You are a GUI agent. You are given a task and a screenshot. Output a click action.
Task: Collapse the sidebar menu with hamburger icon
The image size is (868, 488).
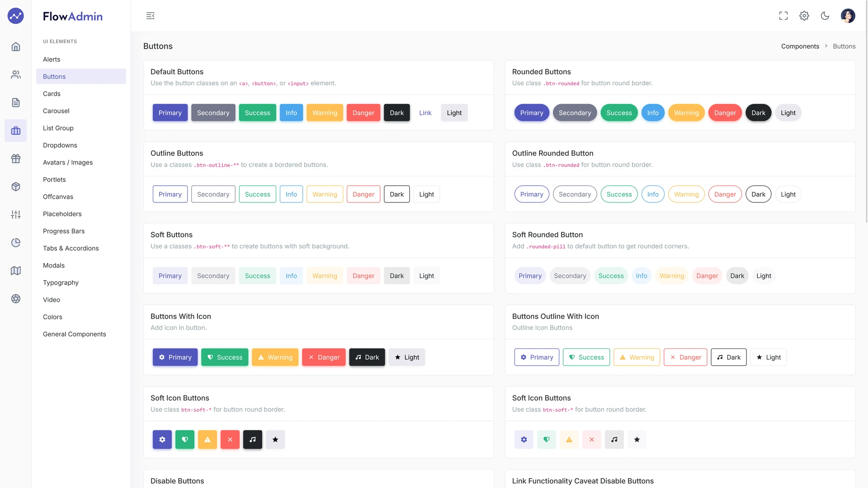[151, 16]
